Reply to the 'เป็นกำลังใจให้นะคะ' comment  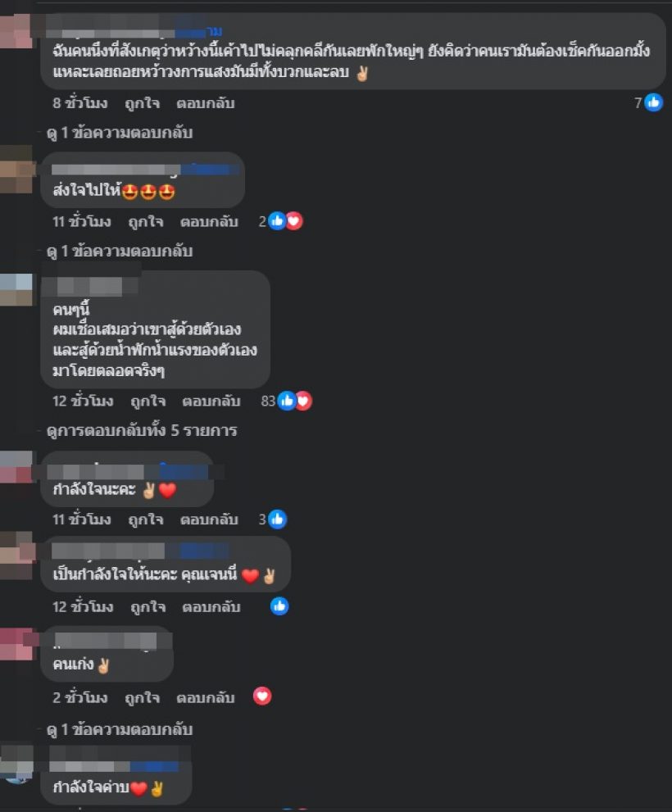click(211, 607)
